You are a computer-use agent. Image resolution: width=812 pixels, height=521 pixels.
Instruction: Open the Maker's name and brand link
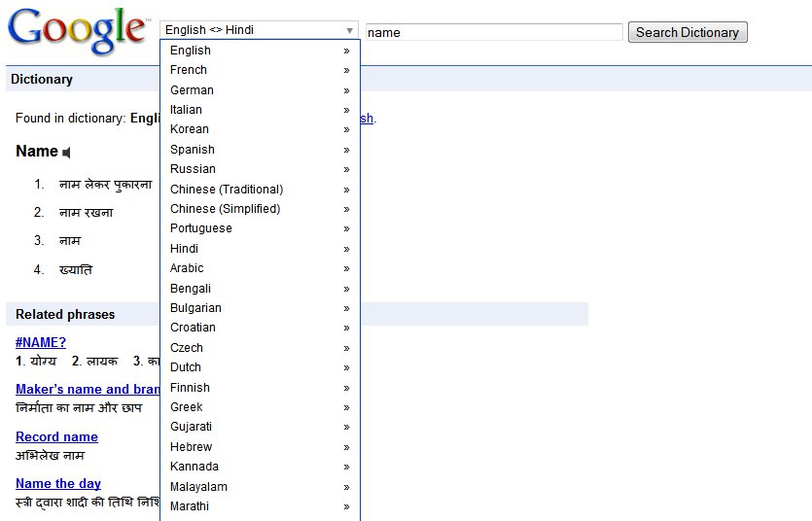click(88, 389)
